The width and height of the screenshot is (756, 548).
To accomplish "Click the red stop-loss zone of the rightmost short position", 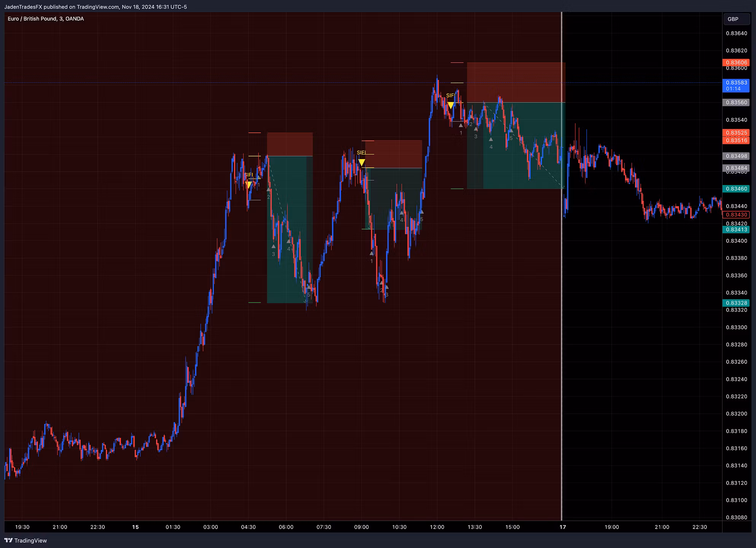I will [516, 82].
